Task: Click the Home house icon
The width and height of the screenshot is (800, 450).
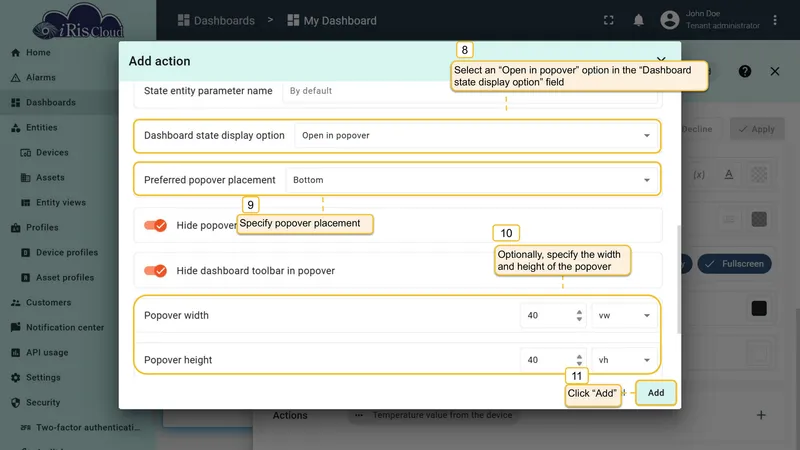Action: click(15, 53)
